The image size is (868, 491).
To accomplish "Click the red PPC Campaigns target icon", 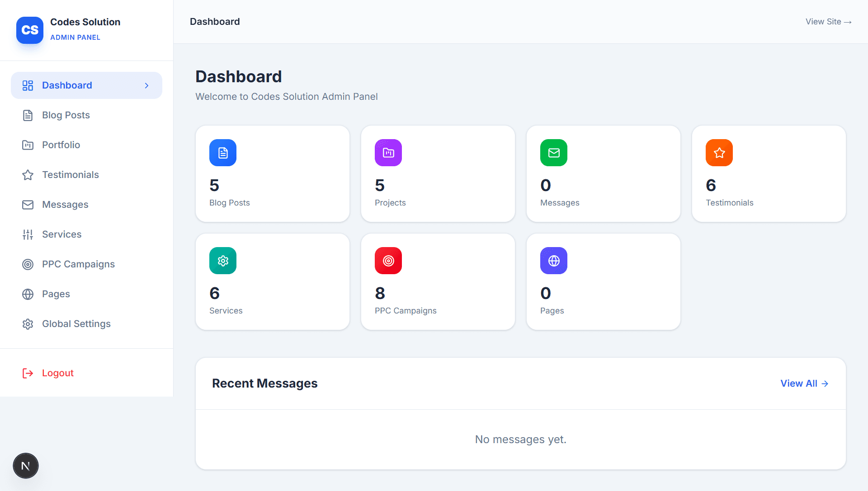I will tap(388, 261).
